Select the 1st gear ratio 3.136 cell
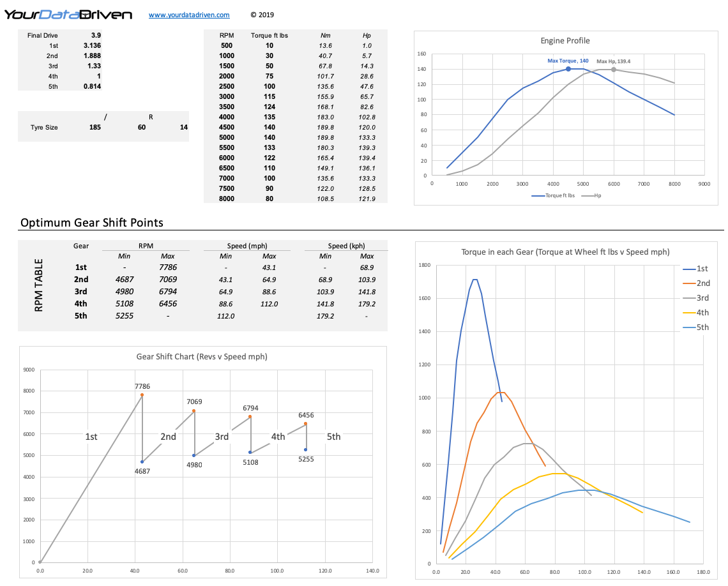The width and height of the screenshot is (728, 586). (x=92, y=45)
